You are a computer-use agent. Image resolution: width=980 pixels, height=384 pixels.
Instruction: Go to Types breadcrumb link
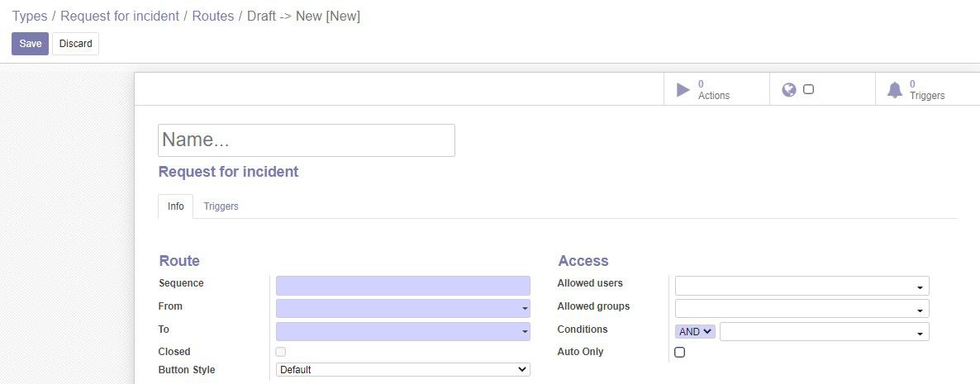click(30, 17)
